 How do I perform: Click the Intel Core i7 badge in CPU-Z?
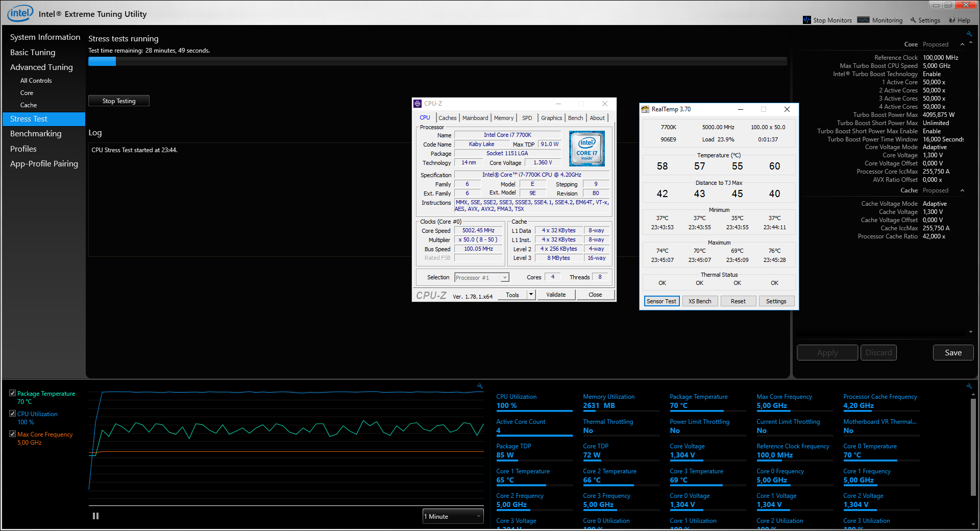pyautogui.click(x=587, y=149)
